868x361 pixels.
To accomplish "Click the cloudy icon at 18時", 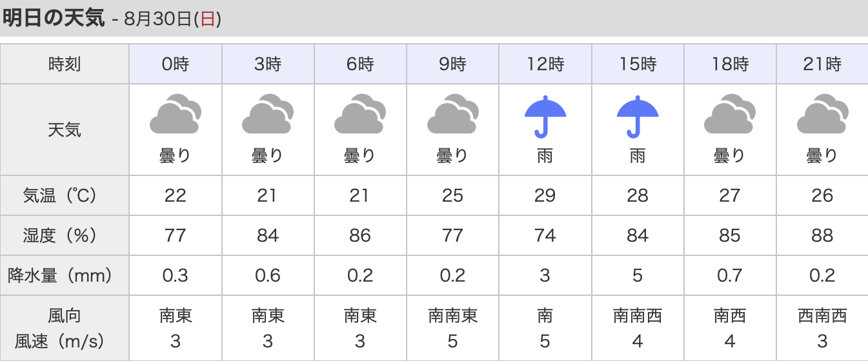I will point(730,113).
